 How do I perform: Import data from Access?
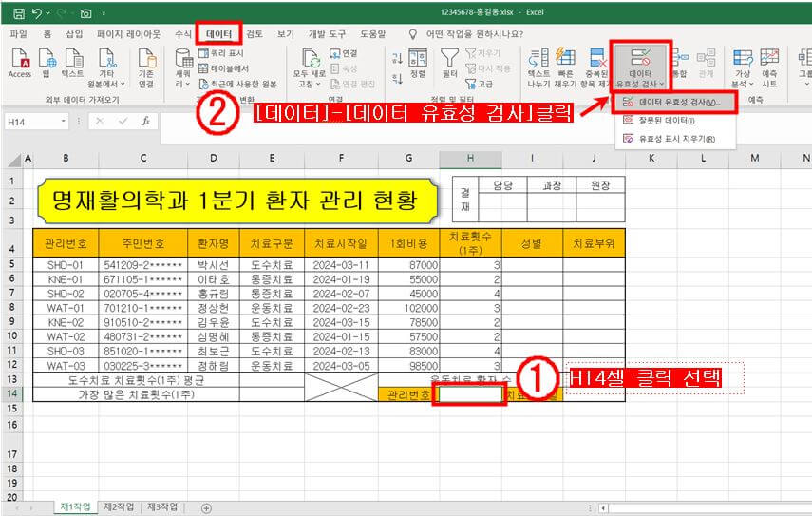point(20,64)
